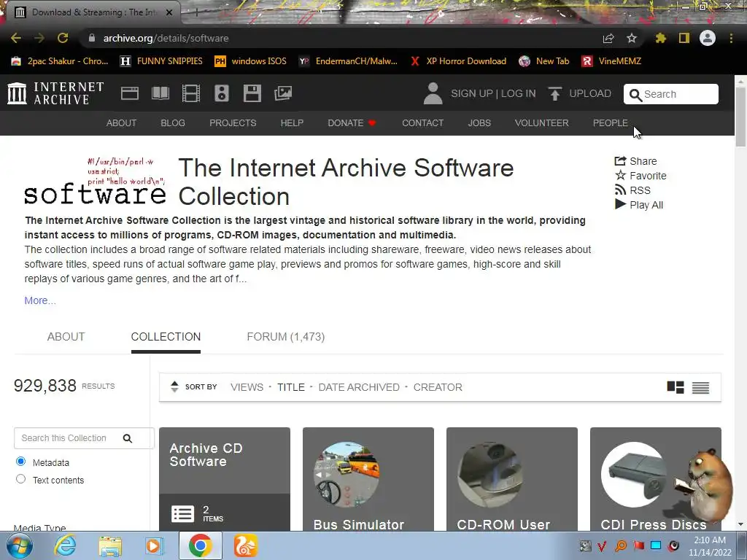
Task: Open the video (film) media icon
Action: [x=191, y=93]
